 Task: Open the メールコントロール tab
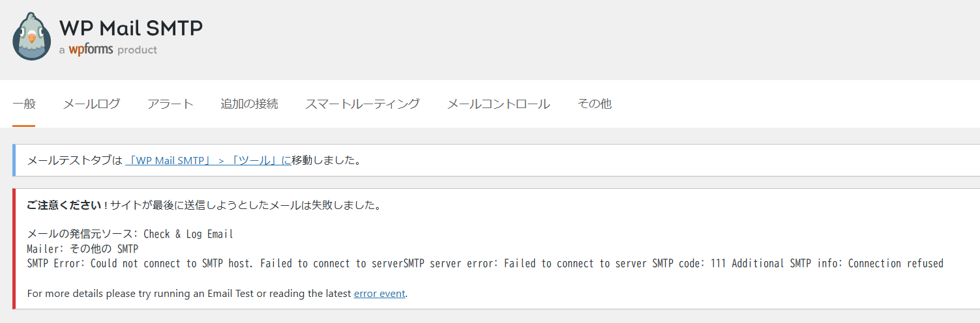tap(499, 104)
